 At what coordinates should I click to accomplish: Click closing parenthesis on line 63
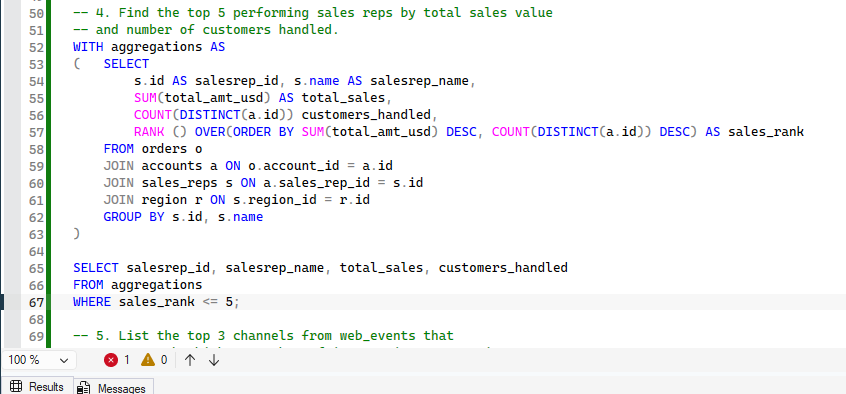[76, 234]
